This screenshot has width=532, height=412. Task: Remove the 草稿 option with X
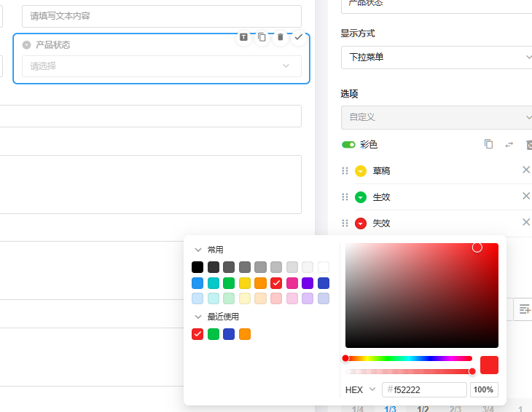526,170
